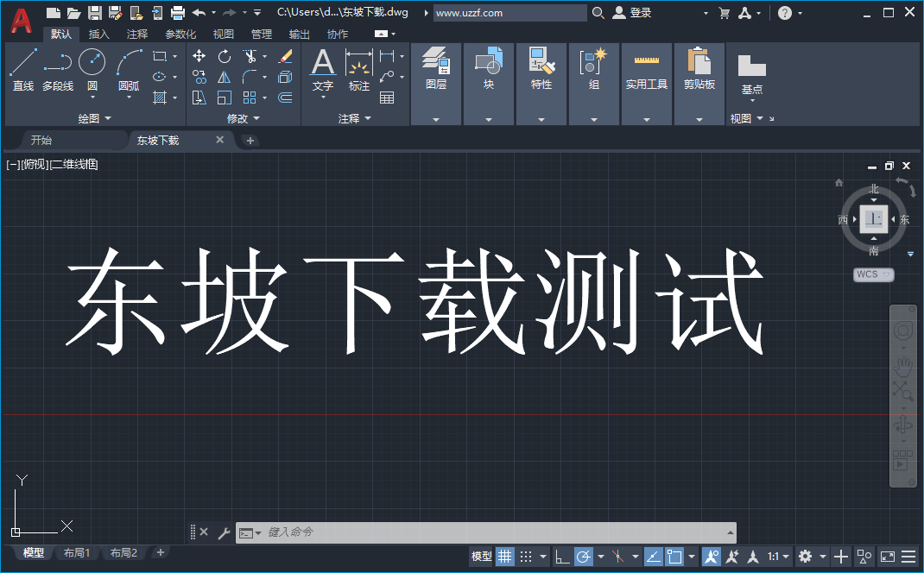
Task: Click the plus button to add new layout
Action: click(161, 552)
